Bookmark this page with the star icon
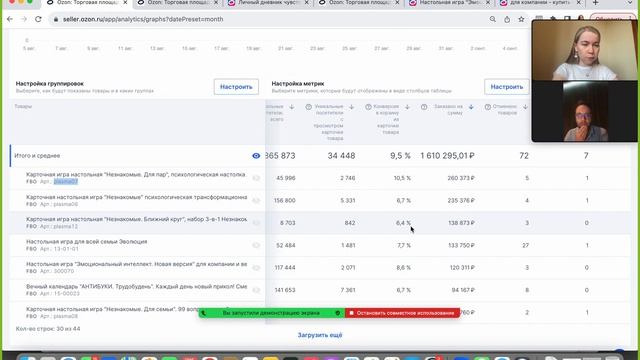 click(521, 19)
